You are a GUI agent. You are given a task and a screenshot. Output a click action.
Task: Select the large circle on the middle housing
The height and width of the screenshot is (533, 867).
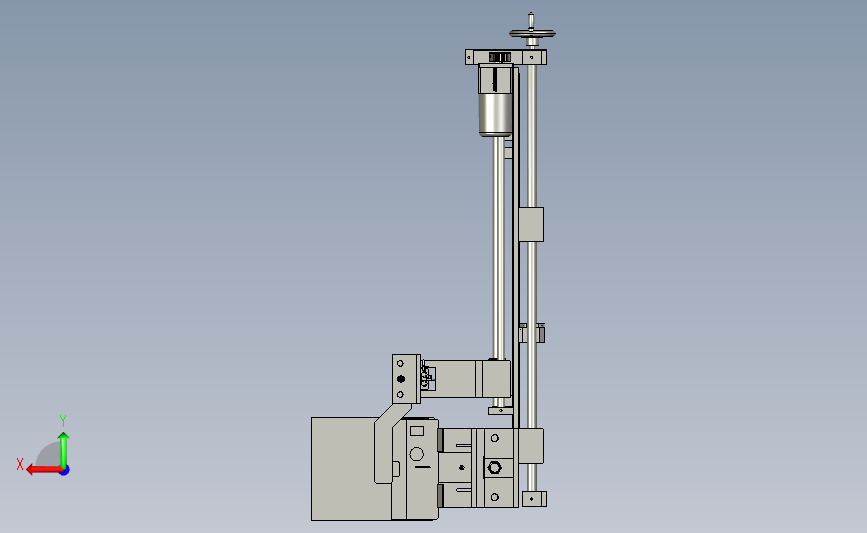pyautogui.click(x=416, y=454)
